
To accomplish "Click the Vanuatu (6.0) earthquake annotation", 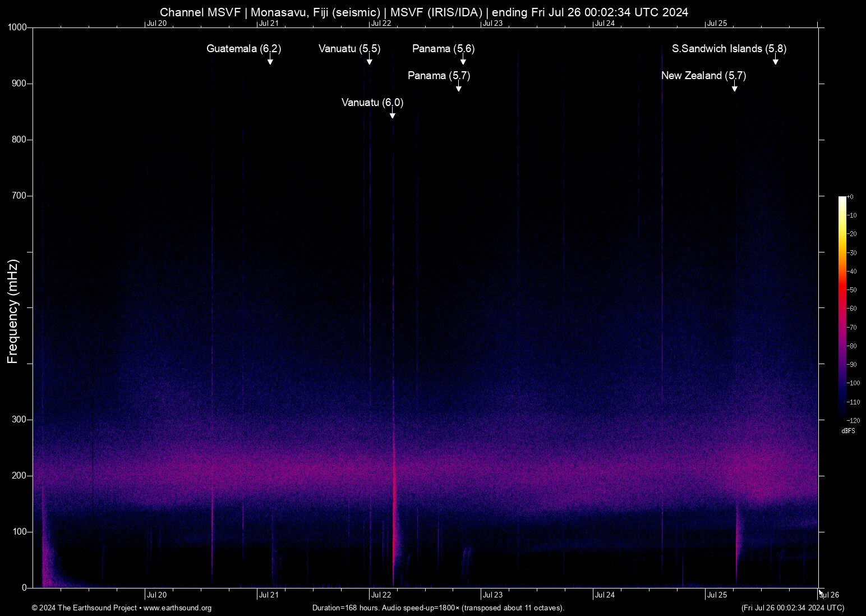I will (x=372, y=103).
